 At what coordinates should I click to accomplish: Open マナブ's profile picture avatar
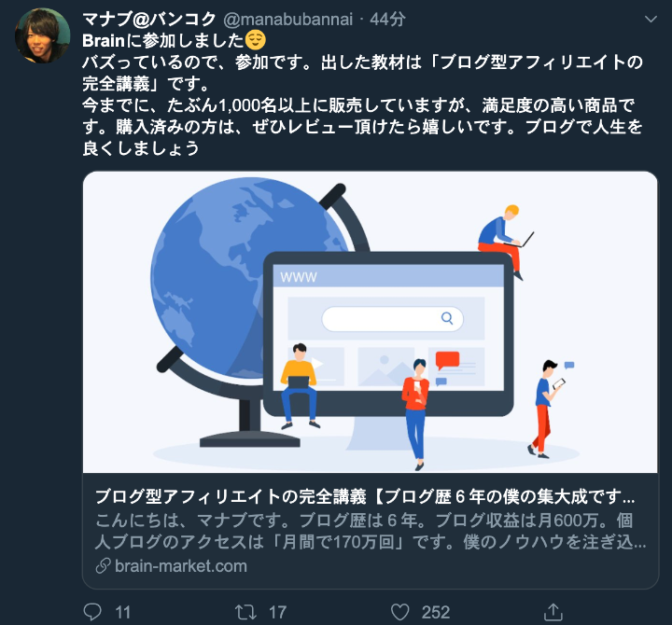click(x=42, y=35)
